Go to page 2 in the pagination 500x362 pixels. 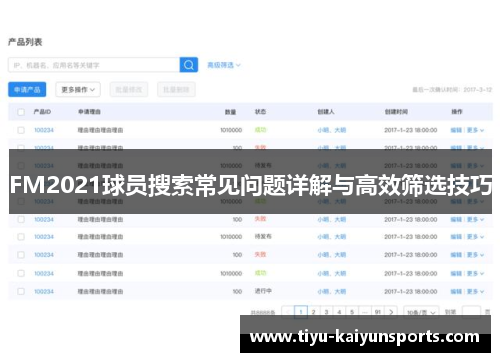click(x=313, y=312)
